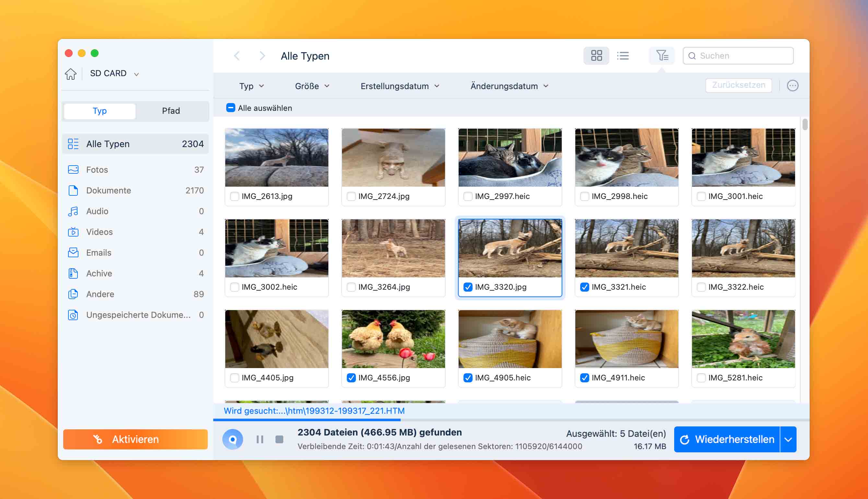Screen dimensions: 868x499
Task: Stop the scan
Action: click(279, 439)
